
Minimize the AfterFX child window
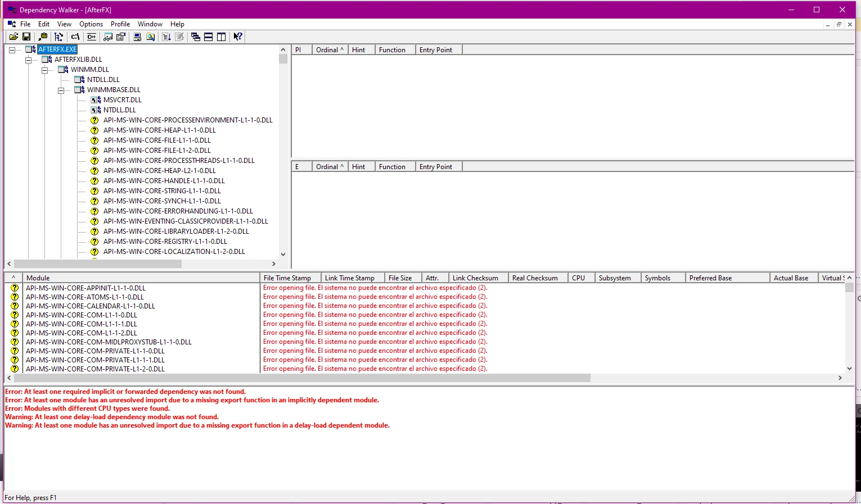(x=828, y=24)
